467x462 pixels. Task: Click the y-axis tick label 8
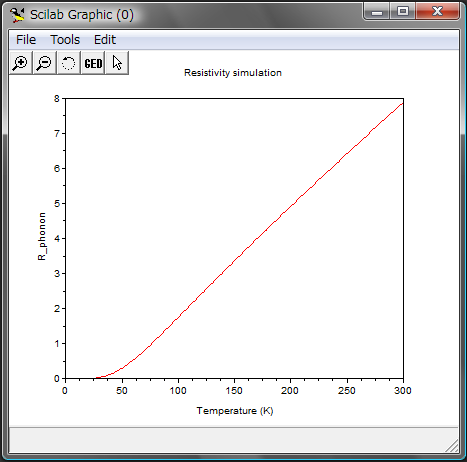(x=57, y=99)
